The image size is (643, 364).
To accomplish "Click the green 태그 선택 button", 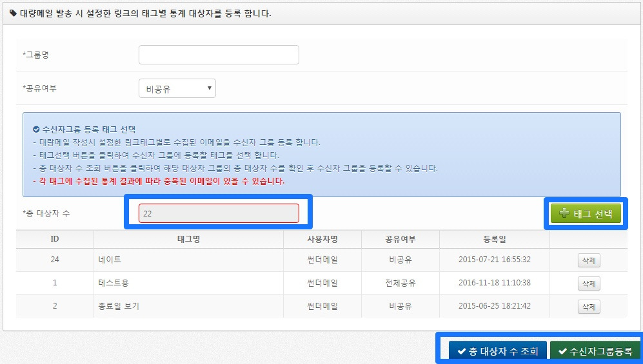I will pos(586,213).
